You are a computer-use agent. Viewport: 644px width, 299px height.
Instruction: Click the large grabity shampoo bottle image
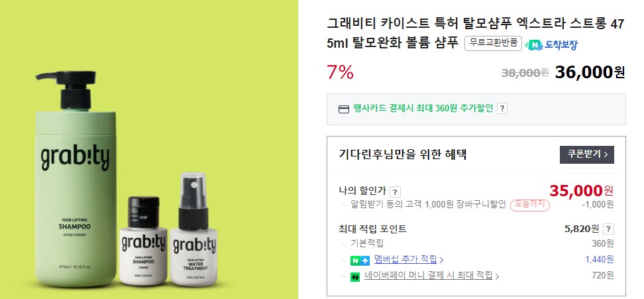pyautogui.click(x=76, y=179)
